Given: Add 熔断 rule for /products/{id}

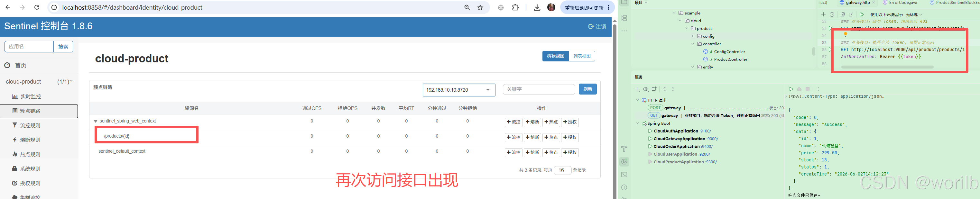Looking at the screenshot, I should pyautogui.click(x=532, y=137).
